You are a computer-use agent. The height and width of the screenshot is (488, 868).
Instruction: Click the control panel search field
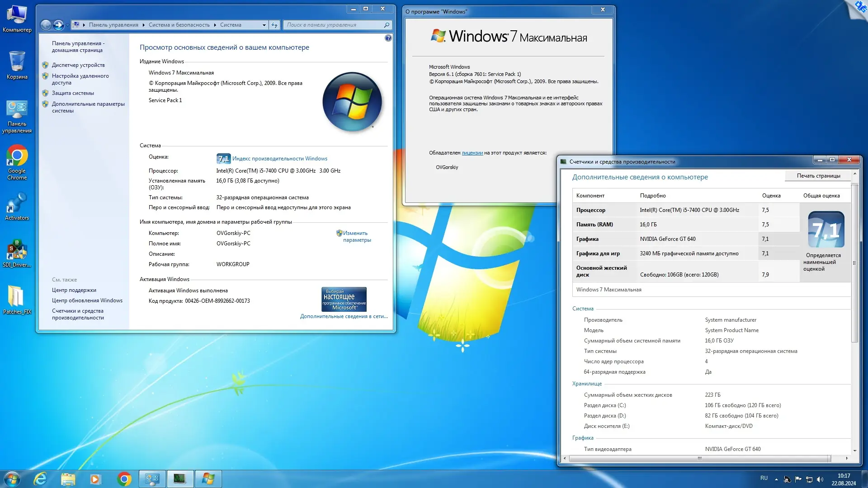(x=334, y=25)
